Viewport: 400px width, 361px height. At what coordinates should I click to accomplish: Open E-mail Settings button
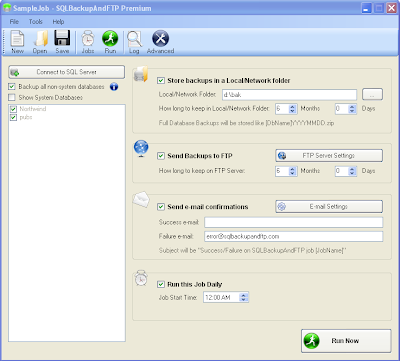pos(329,207)
